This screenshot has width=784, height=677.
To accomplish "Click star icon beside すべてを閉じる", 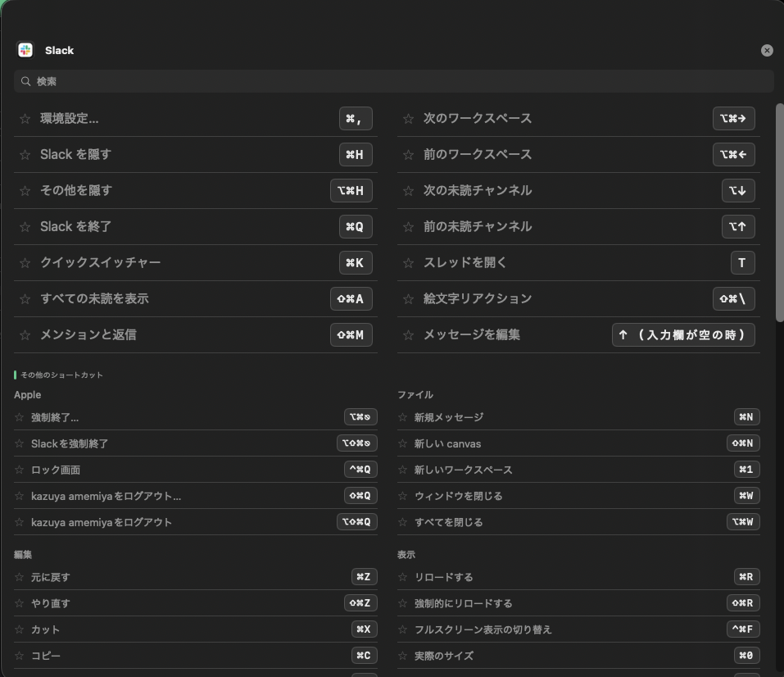I will pos(402,522).
